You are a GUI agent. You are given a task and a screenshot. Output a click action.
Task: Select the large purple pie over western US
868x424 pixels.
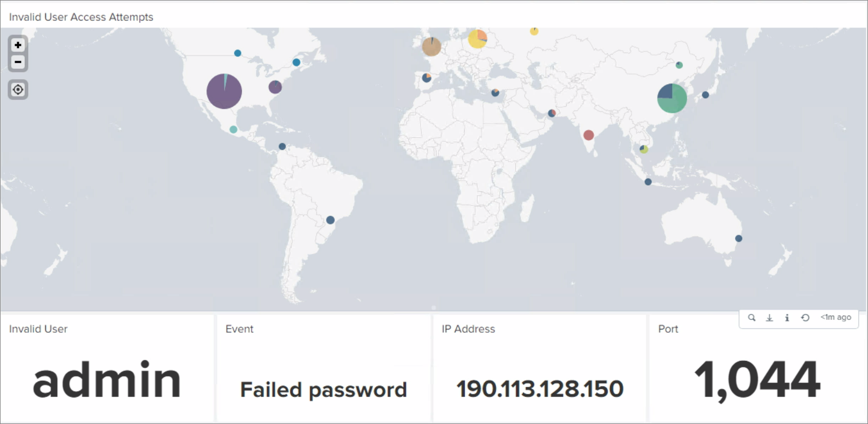point(224,91)
